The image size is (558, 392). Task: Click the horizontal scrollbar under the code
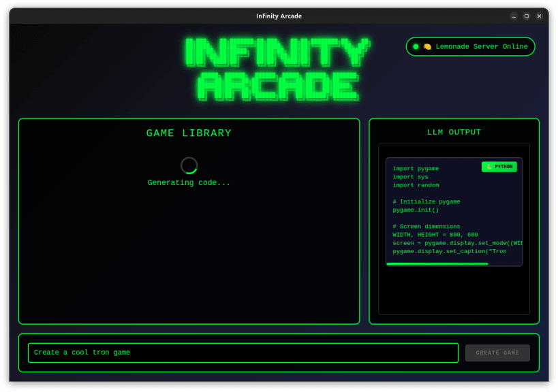coord(437,264)
